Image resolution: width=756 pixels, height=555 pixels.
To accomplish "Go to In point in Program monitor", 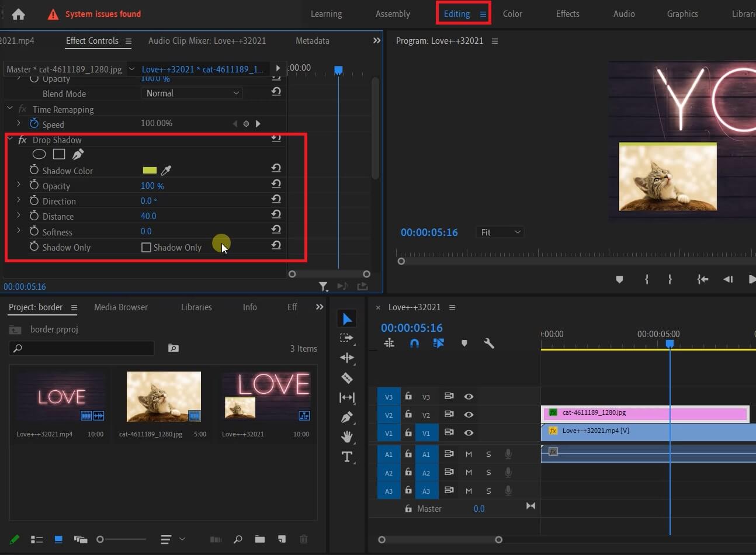I will [702, 279].
